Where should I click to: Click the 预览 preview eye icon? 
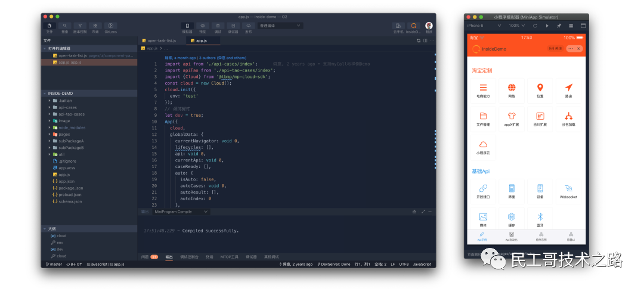(203, 26)
